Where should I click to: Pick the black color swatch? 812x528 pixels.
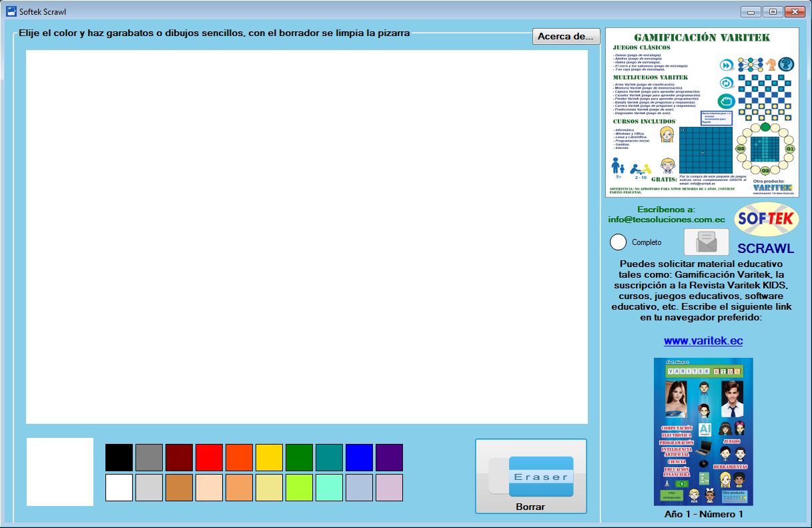tap(119, 457)
